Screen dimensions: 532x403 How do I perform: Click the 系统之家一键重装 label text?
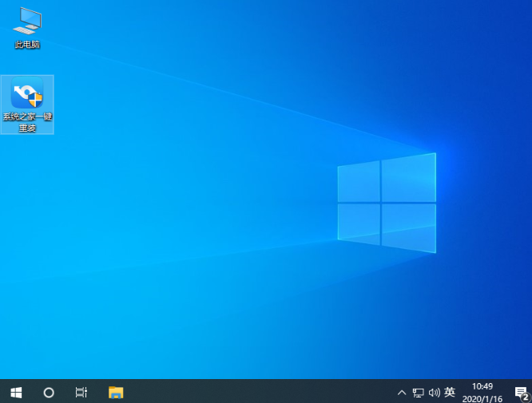[27, 122]
